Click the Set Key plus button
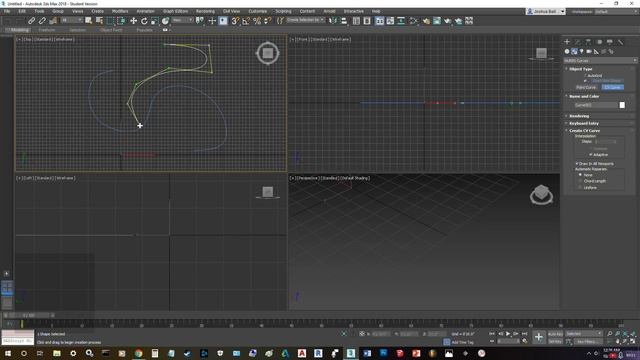The height and width of the screenshot is (360, 640). tap(539, 337)
